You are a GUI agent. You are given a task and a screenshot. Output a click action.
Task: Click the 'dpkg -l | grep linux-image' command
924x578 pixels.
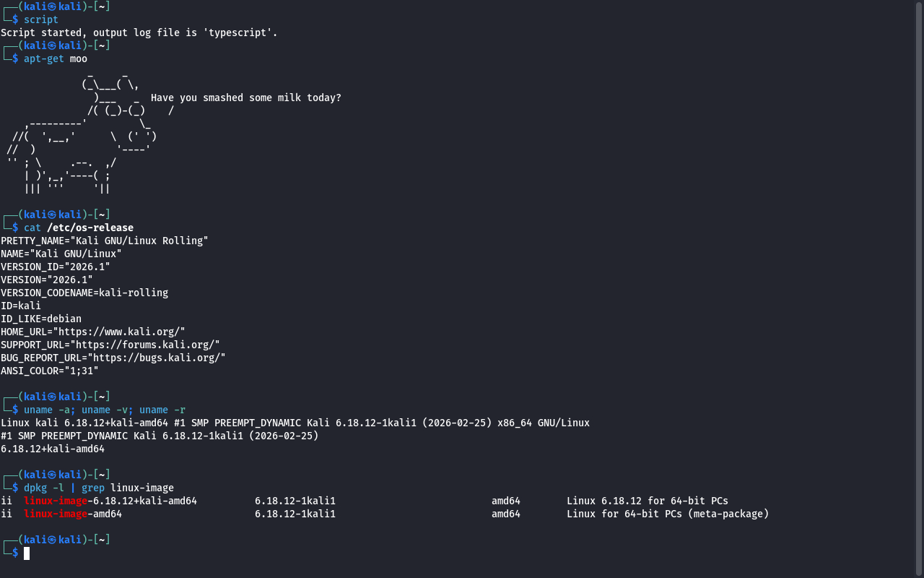click(98, 488)
